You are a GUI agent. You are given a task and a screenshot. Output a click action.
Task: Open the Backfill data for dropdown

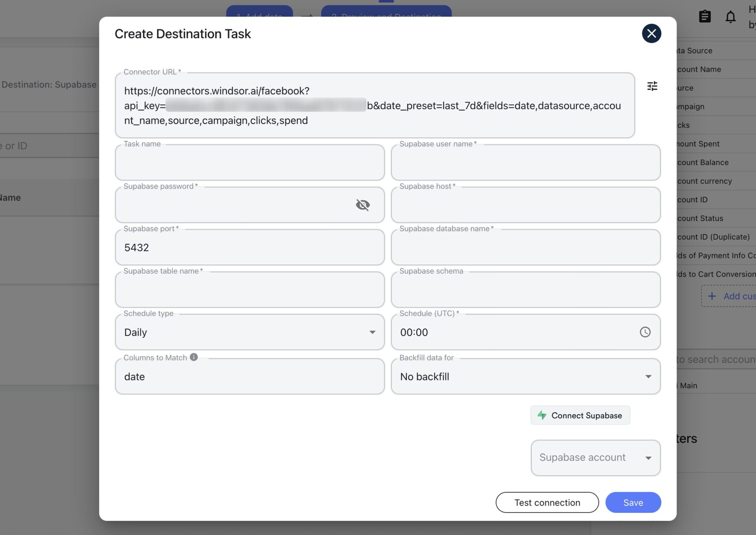[526, 376]
